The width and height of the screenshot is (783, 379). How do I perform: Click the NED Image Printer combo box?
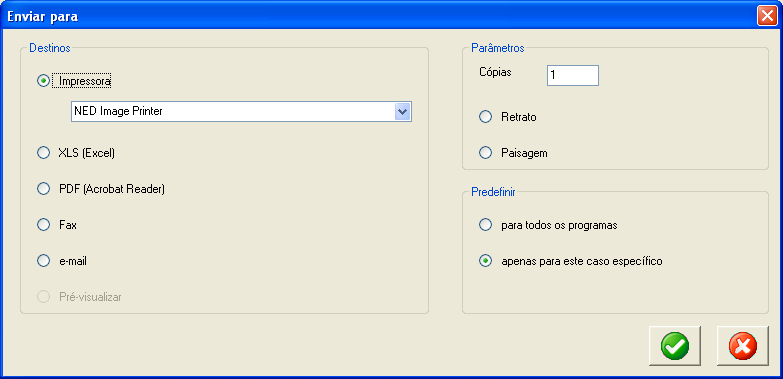241,111
